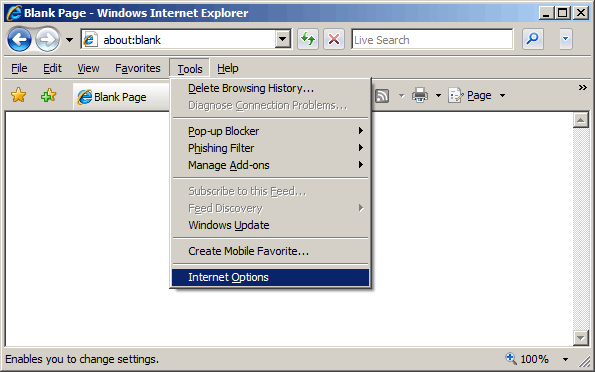This screenshot has width=595, height=372.
Task: Click the red Stop loading icon
Action: (x=334, y=39)
